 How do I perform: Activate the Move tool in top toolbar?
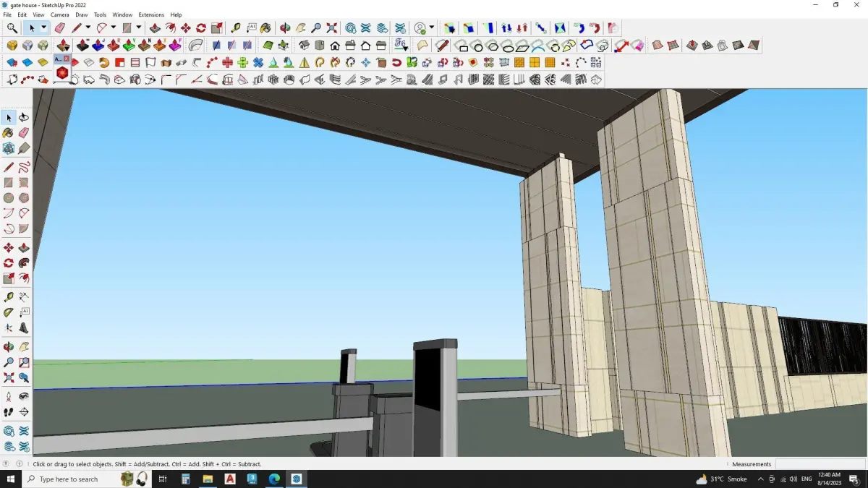coord(186,28)
